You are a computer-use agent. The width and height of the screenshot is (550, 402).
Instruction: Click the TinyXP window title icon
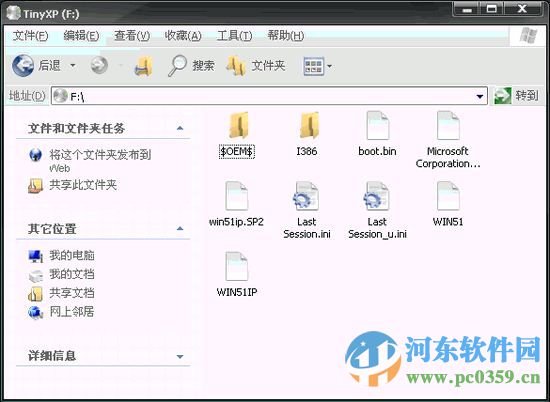[14, 14]
